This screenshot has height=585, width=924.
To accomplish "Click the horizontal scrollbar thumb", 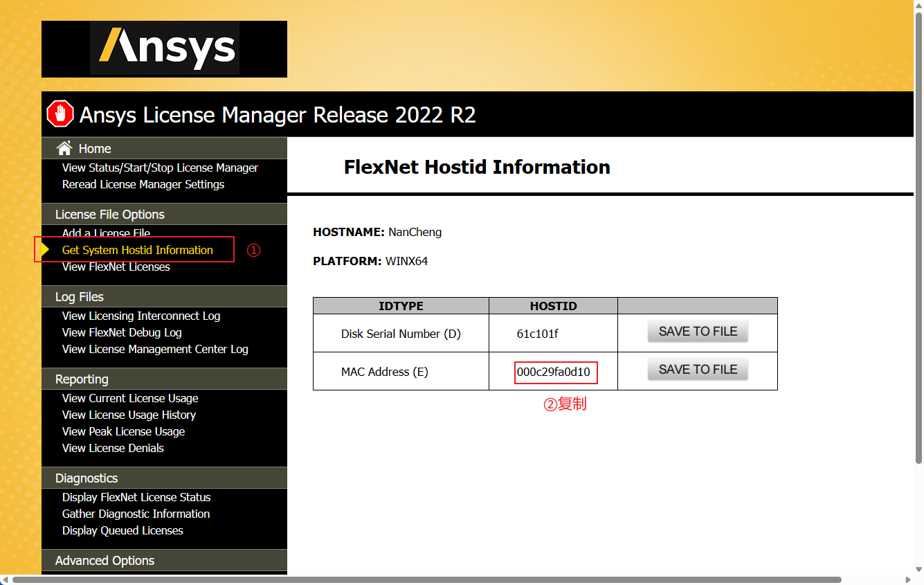I will click(x=427, y=580).
